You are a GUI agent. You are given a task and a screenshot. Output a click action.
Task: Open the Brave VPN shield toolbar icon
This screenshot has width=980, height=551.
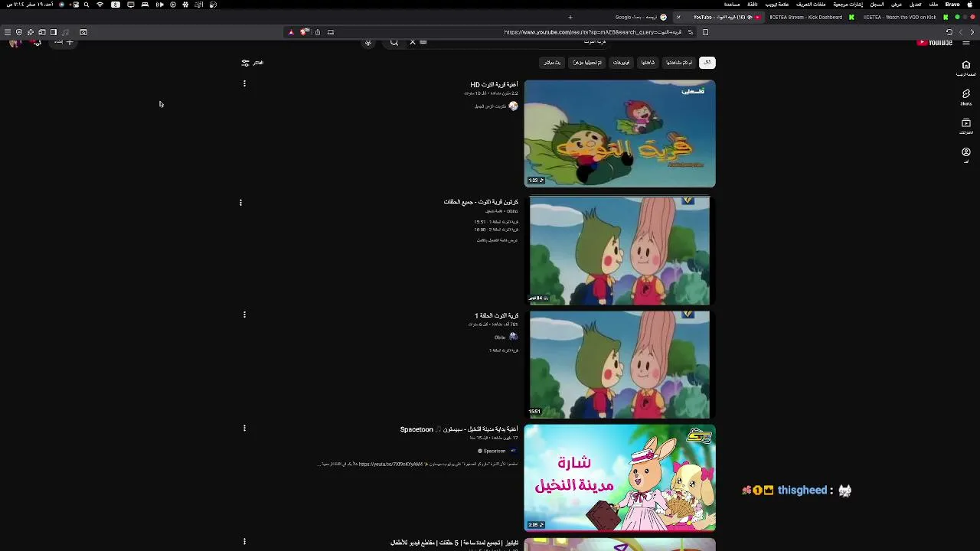point(19,32)
